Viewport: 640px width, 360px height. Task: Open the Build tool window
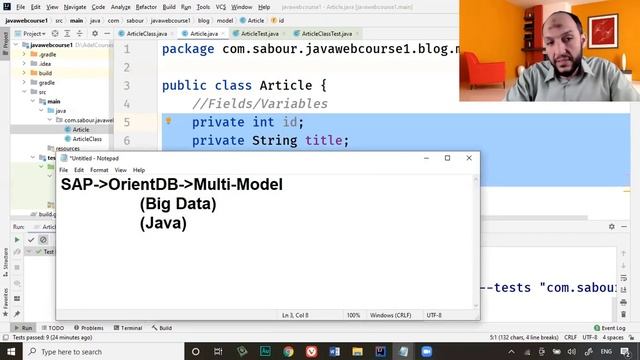(x=162, y=328)
